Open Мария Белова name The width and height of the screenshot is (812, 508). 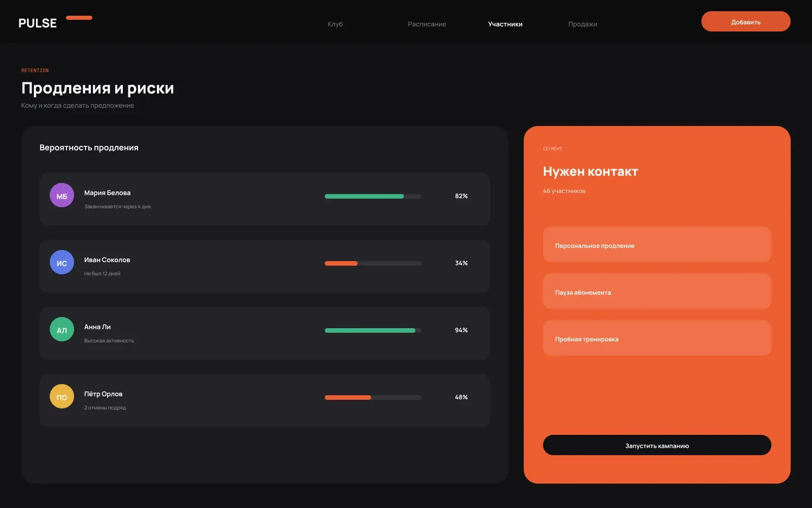point(107,193)
